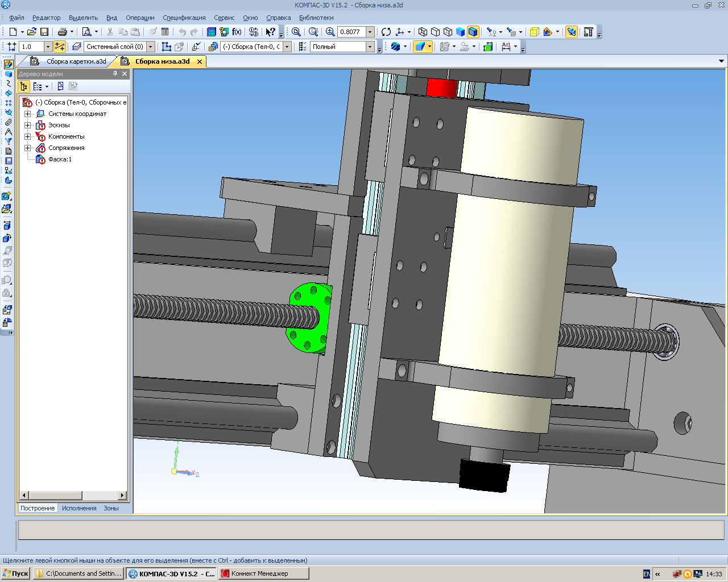The height and width of the screenshot is (582, 728).
Task: Open the Системный слой layer dropdown
Action: tap(151, 47)
